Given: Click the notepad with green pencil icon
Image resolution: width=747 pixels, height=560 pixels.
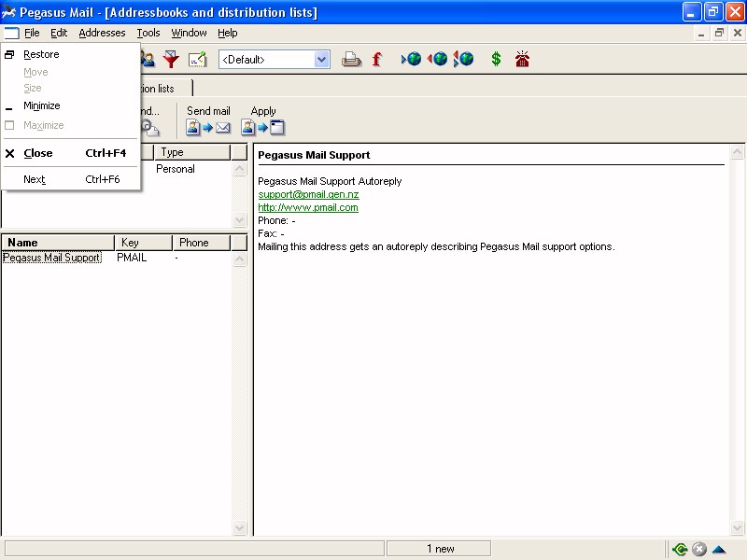Looking at the screenshot, I should coord(197,60).
